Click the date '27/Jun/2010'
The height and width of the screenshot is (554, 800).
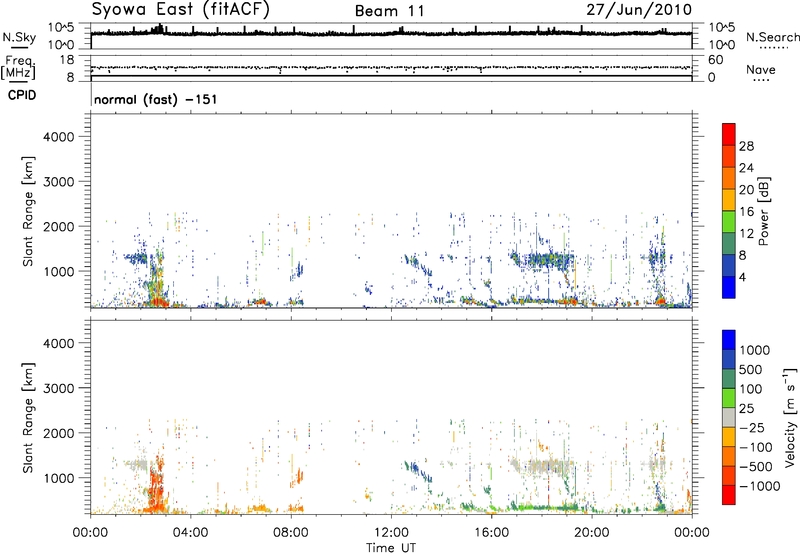pos(639,9)
